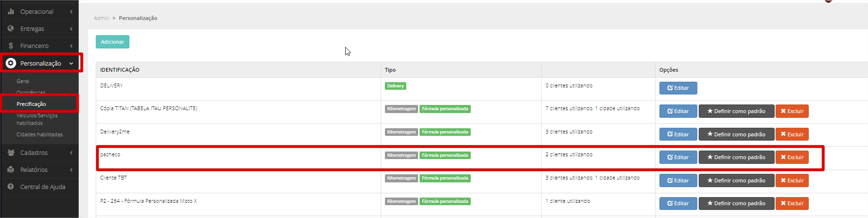The image size is (868, 218).
Task: Click the Central de Ajuda question icon
Action: click(x=11, y=187)
